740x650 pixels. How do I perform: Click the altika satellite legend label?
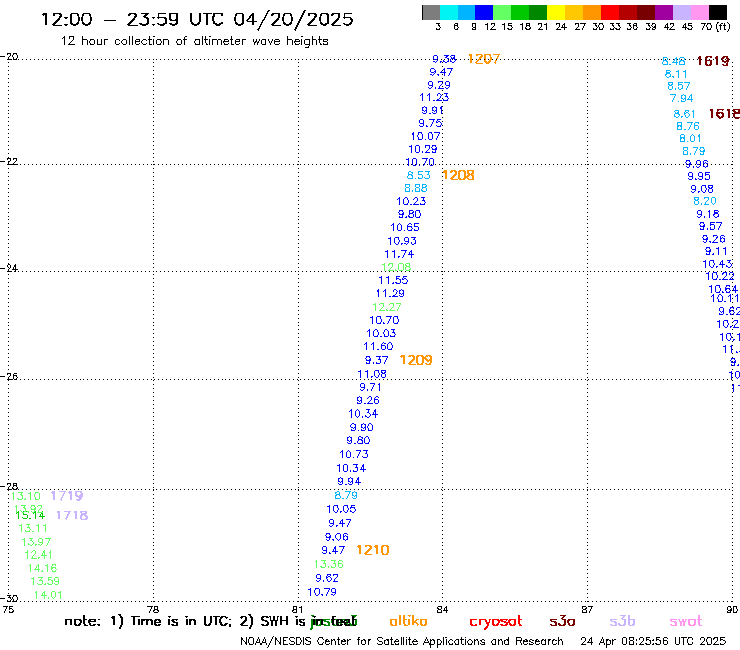tap(408, 621)
